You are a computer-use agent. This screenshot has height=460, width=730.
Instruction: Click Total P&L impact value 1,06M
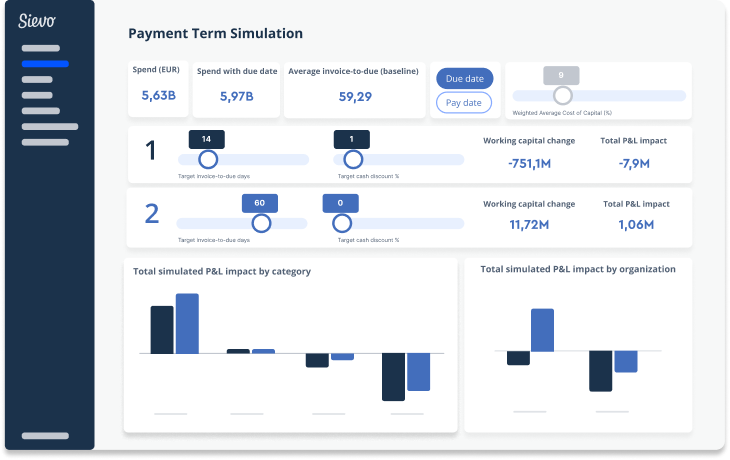point(636,225)
